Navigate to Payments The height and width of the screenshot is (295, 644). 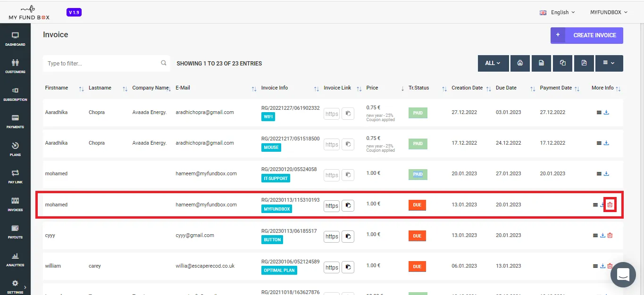(x=15, y=122)
